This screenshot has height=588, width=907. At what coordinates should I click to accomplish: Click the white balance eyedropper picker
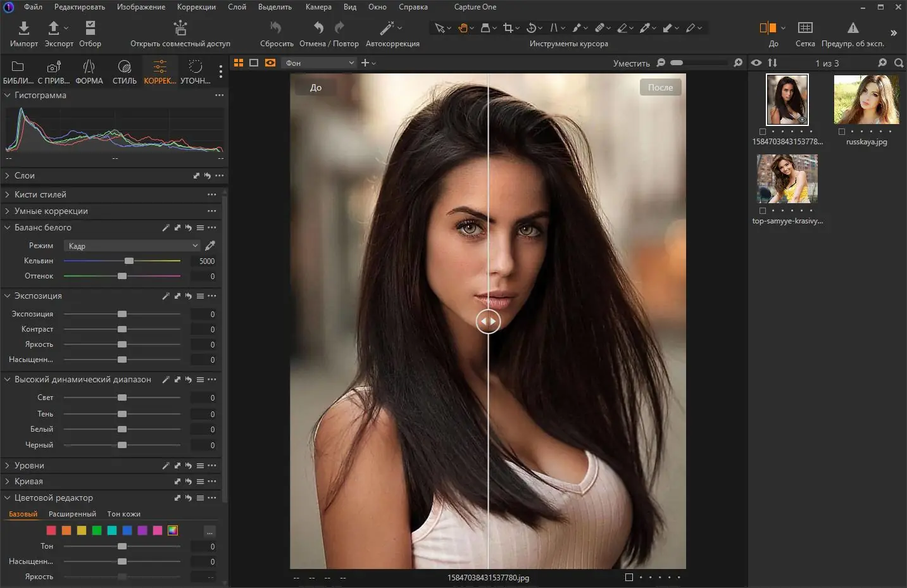[210, 246]
